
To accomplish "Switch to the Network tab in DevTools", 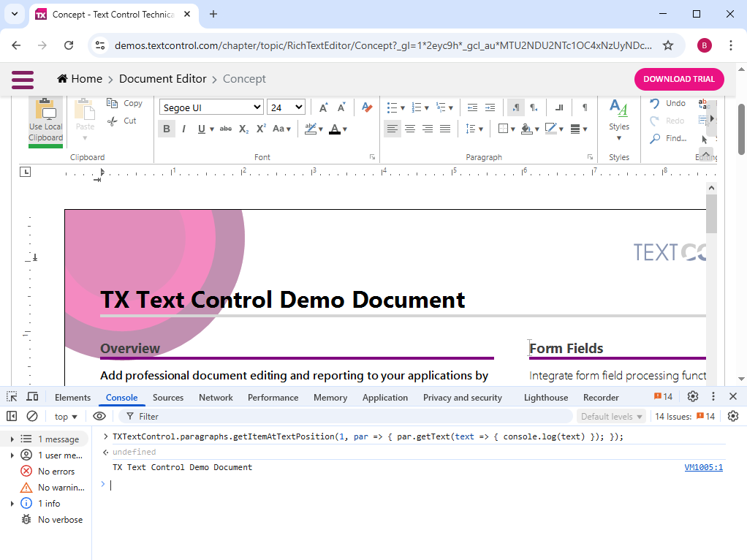I will tap(216, 398).
